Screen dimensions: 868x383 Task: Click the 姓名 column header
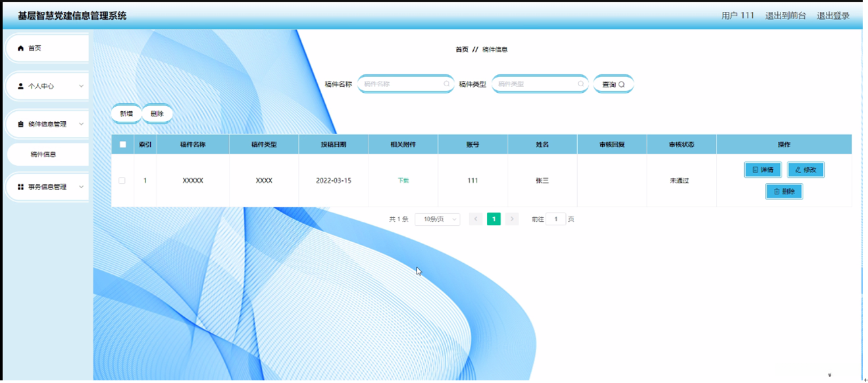(542, 145)
